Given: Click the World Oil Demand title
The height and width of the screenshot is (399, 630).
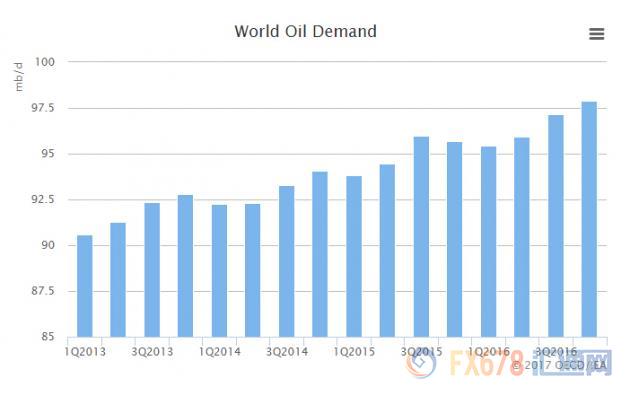Looking at the screenshot, I should (306, 31).
